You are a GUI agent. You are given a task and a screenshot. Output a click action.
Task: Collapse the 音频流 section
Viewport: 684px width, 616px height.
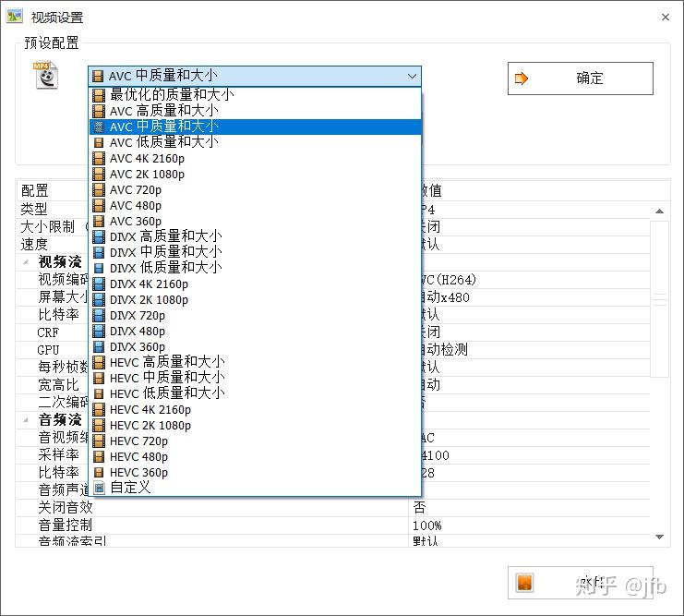(x=26, y=420)
